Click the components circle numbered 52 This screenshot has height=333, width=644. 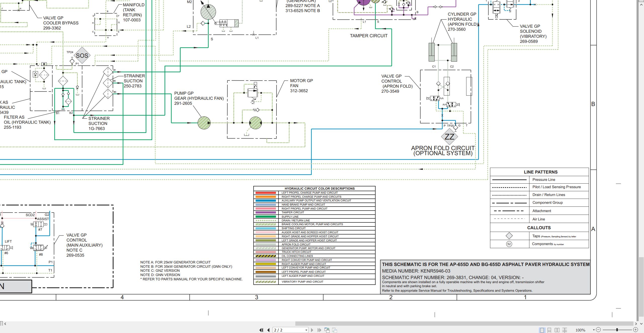(x=509, y=244)
